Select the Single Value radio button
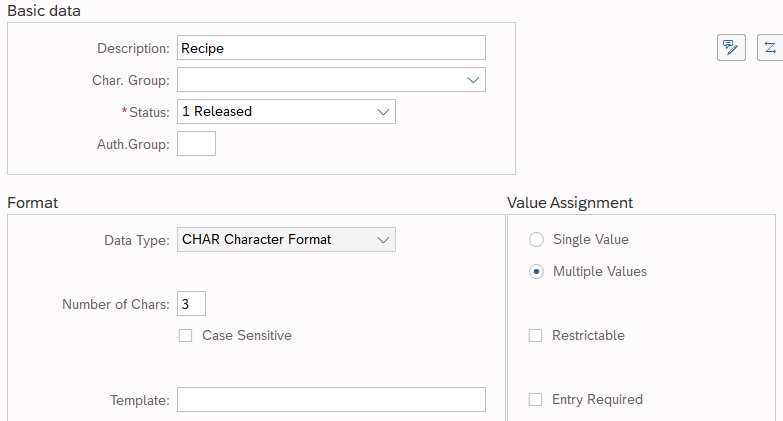 pos(536,240)
